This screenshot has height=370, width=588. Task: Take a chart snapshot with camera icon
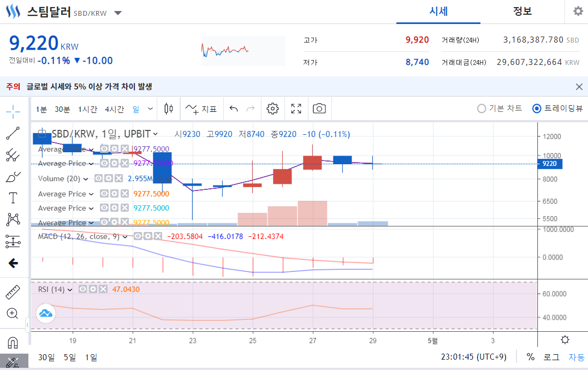click(x=319, y=109)
